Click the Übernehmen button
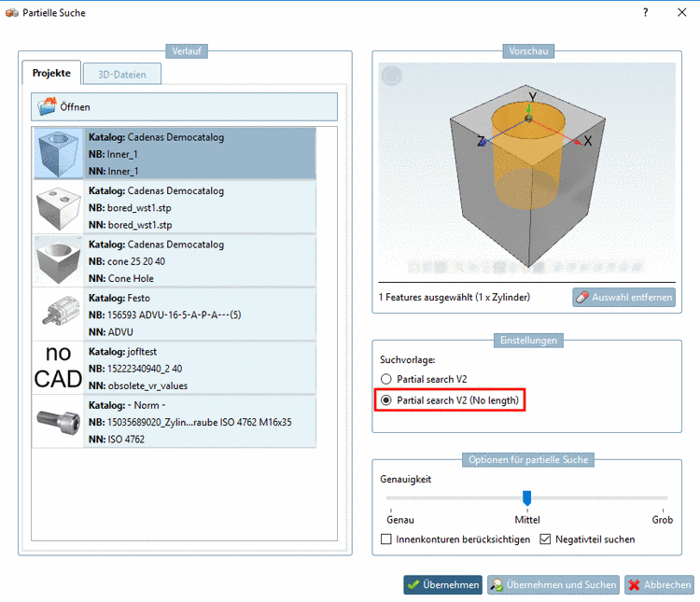Image resolution: width=700 pixels, height=602 pixels. click(x=442, y=584)
